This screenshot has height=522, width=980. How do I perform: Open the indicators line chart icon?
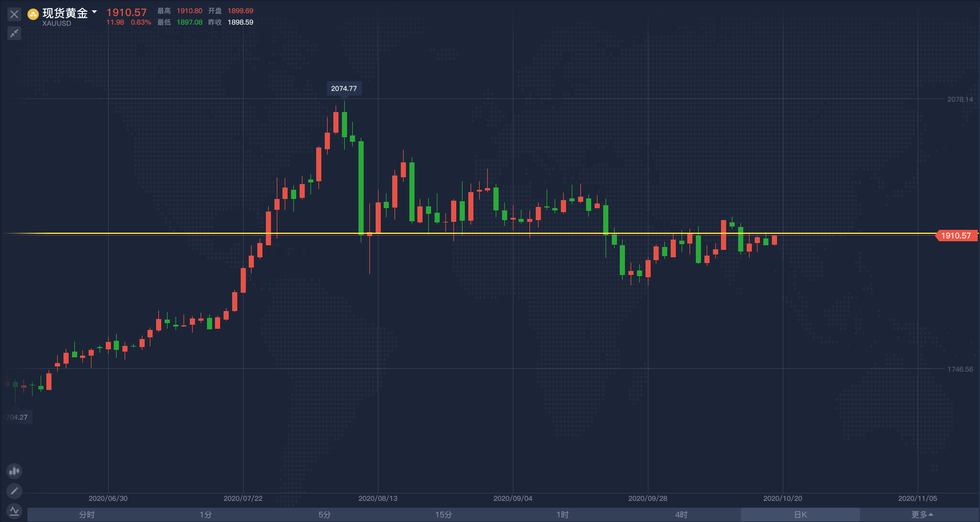point(14,511)
